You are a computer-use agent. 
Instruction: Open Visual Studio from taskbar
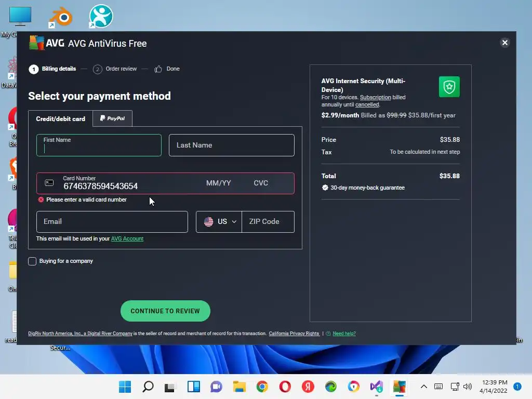(x=376, y=387)
